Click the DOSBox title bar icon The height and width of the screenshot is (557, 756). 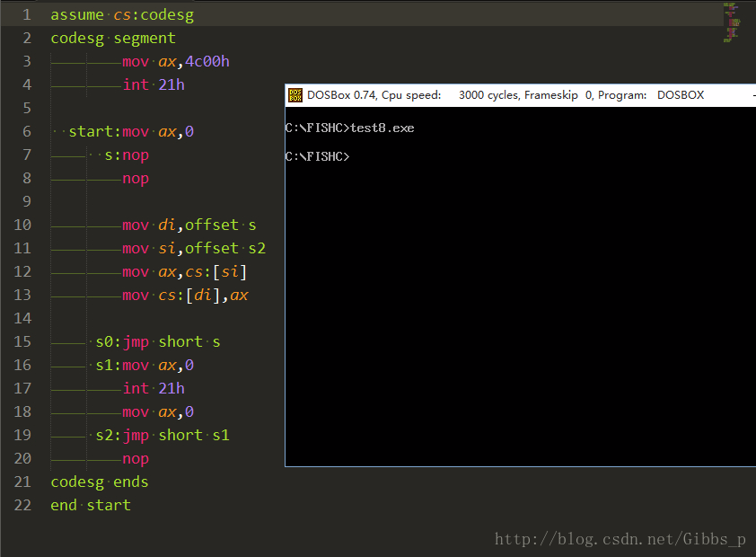coord(295,95)
